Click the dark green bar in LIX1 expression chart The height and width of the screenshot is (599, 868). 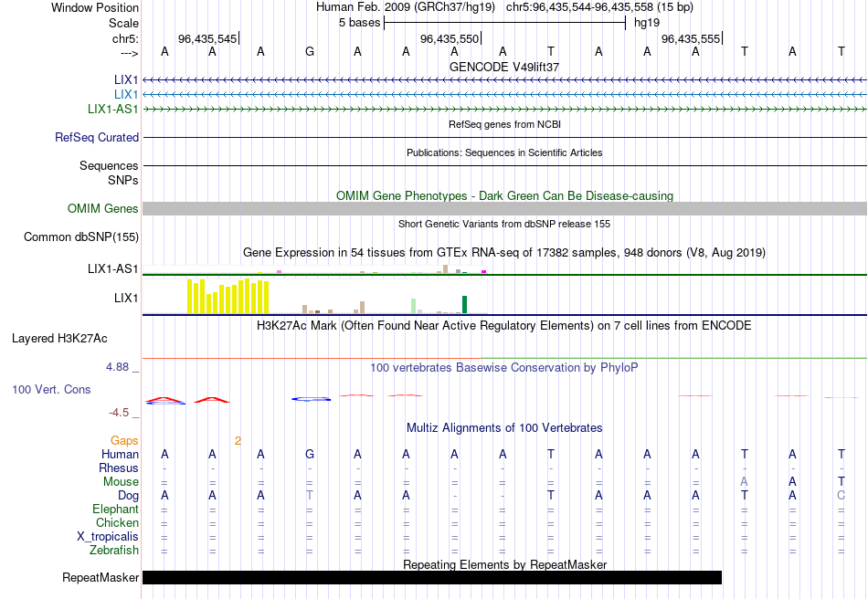[465, 305]
